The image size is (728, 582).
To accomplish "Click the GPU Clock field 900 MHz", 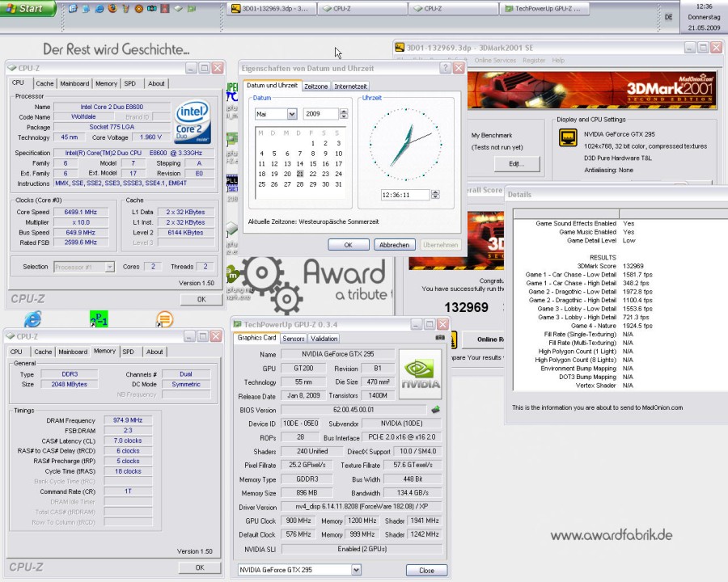I will tap(298, 521).
